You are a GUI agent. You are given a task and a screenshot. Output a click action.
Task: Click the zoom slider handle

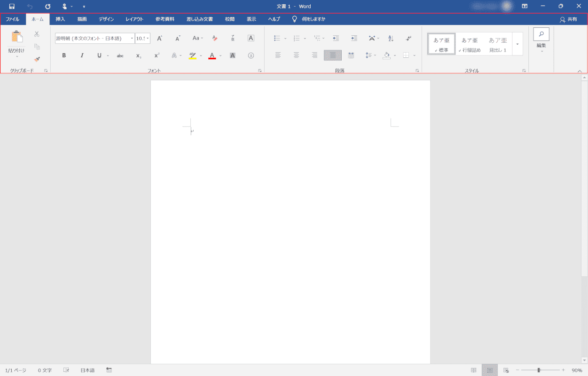click(539, 370)
